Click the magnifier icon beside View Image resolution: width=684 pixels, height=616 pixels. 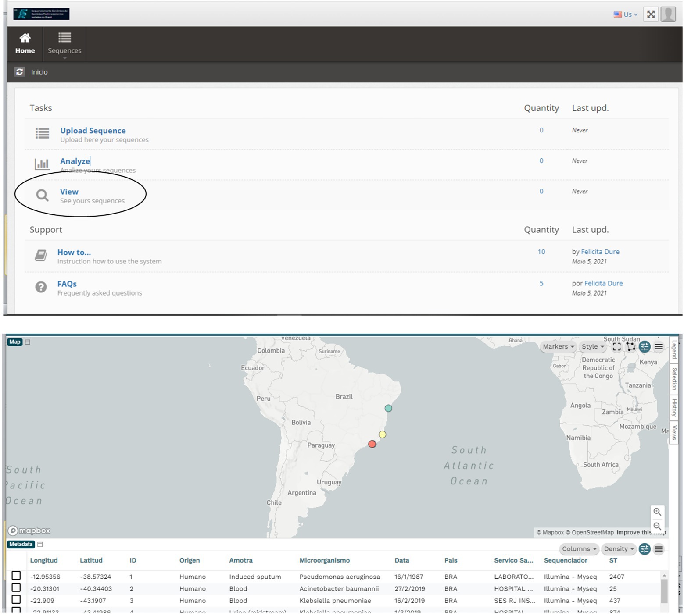tap(42, 195)
